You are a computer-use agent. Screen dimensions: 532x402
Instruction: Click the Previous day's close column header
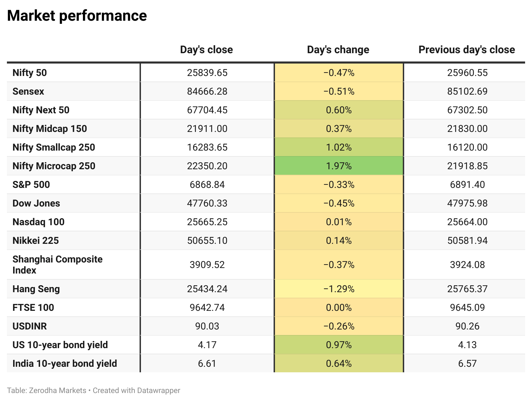click(467, 50)
